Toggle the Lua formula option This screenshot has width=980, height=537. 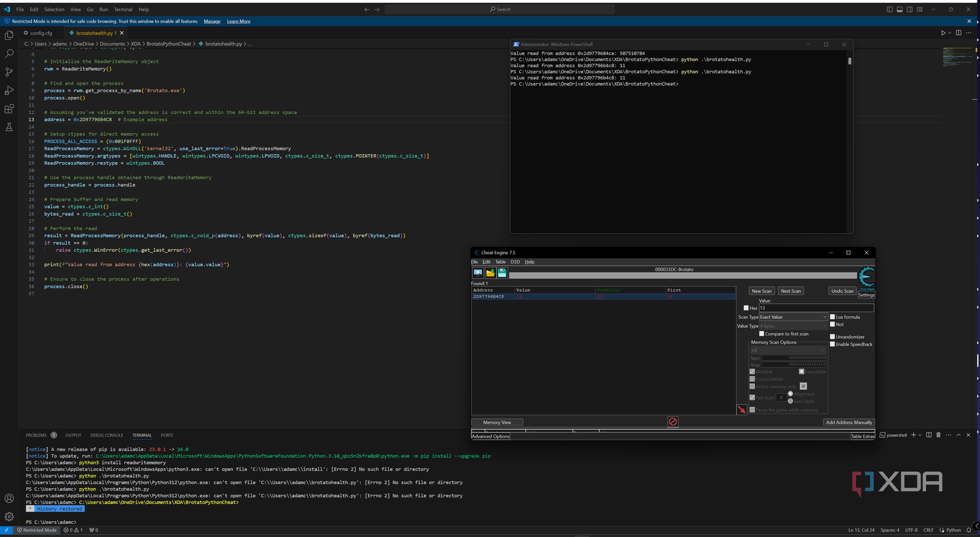click(x=833, y=317)
